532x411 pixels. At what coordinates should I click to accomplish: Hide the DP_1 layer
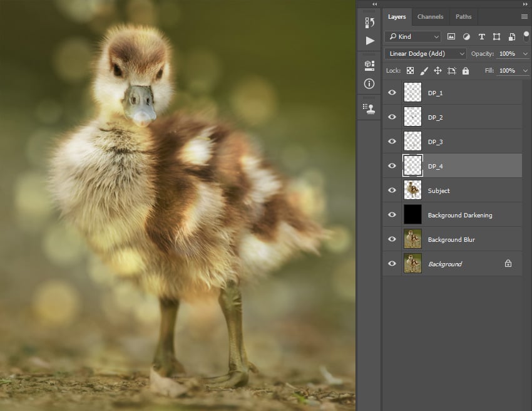pos(392,93)
